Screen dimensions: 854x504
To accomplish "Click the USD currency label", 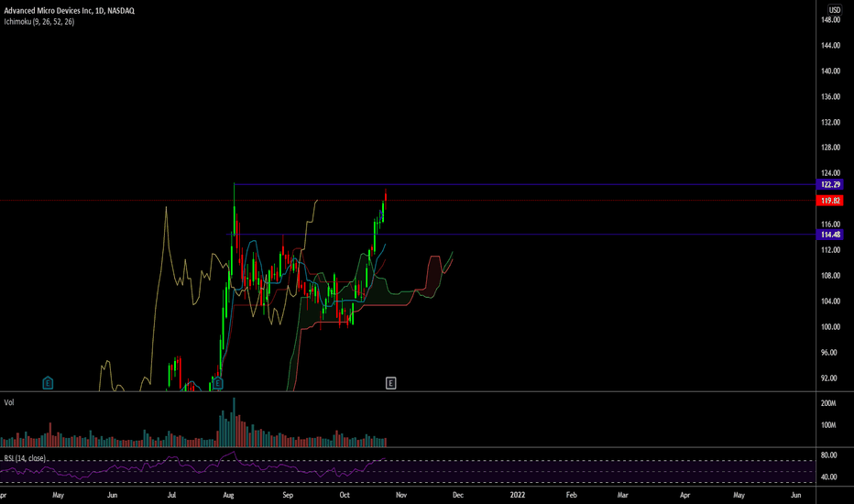I will coord(835,10).
